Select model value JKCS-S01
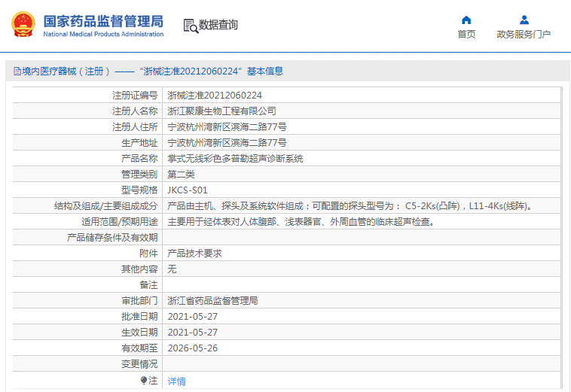This screenshot has width=571, height=392. point(187,190)
